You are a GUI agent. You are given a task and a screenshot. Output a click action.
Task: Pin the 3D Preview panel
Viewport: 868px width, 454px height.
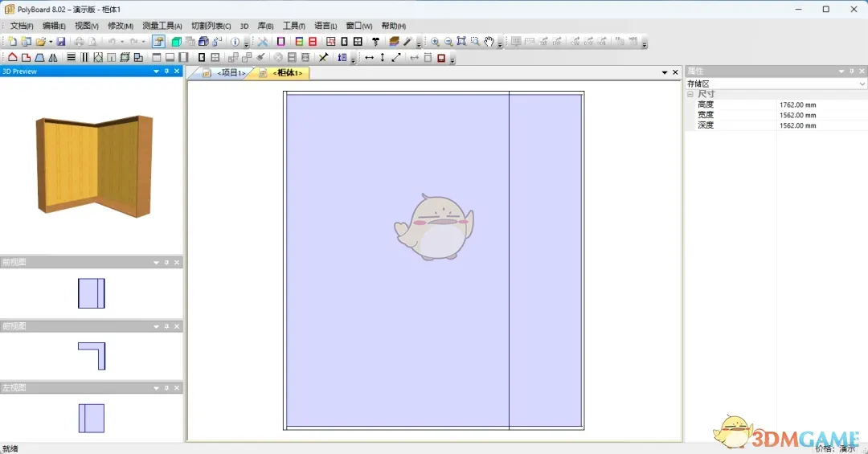coord(166,72)
